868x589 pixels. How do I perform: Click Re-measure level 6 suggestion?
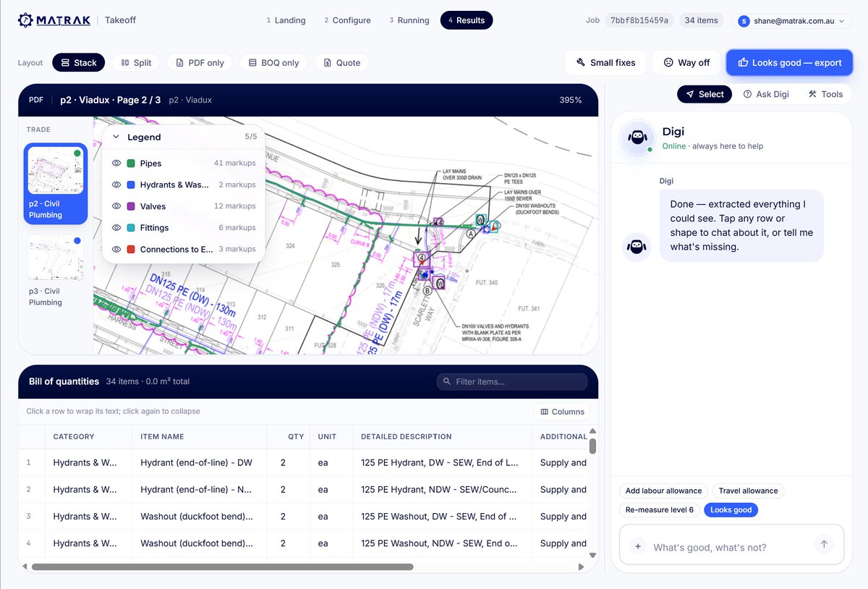pyautogui.click(x=660, y=510)
